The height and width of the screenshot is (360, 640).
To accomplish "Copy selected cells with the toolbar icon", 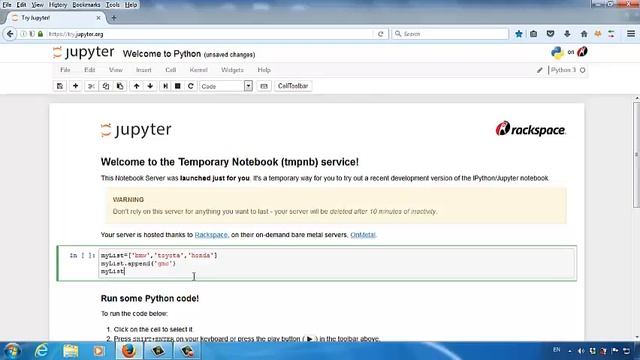I will pos(106,86).
